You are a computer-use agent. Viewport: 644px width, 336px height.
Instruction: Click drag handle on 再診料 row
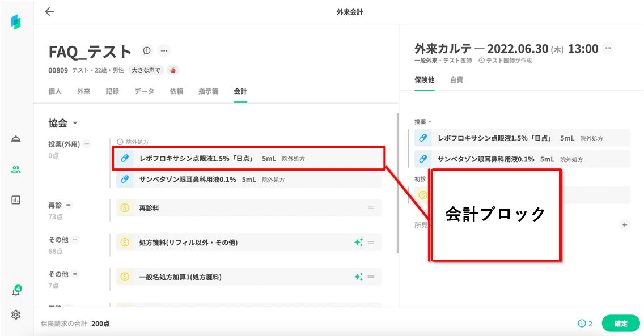(x=371, y=208)
